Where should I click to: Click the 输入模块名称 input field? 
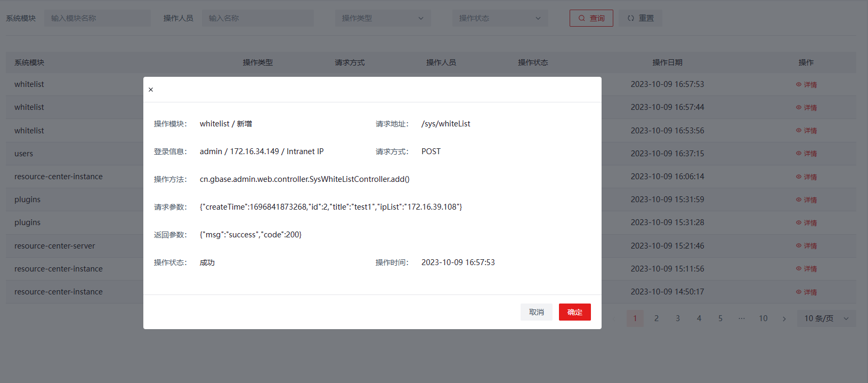pyautogui.click(x=97, y=18)
